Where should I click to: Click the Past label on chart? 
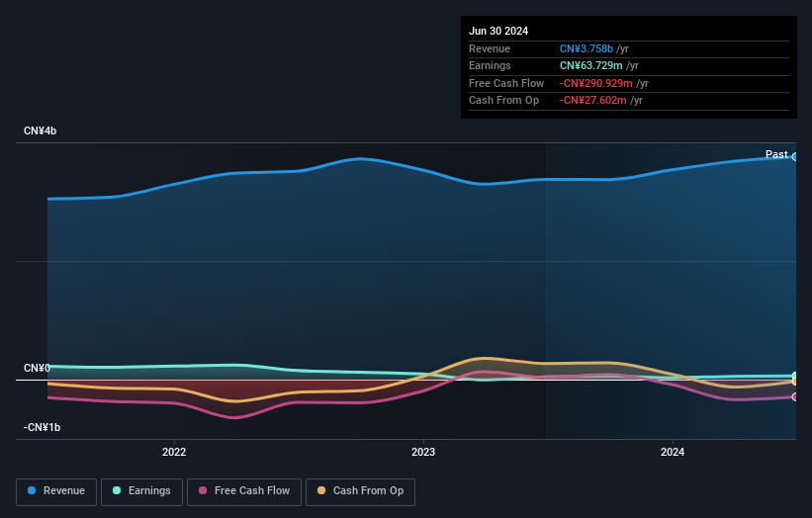click(x=776, y=154)
